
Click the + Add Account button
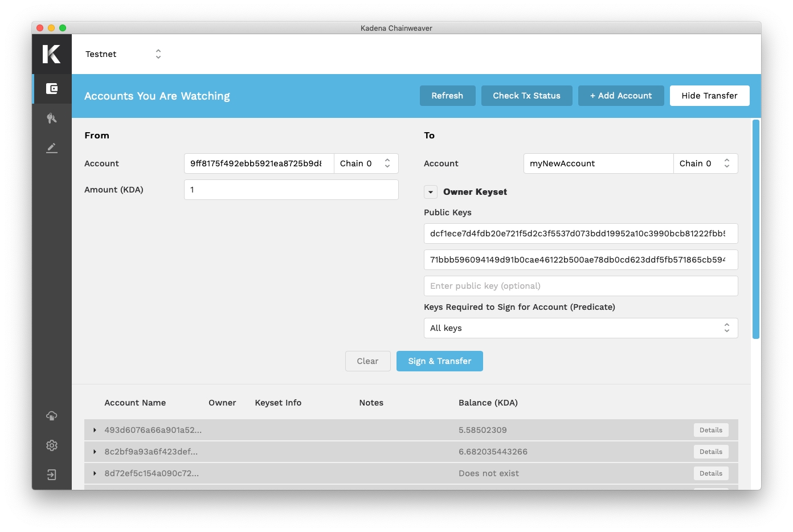(620, 96)
